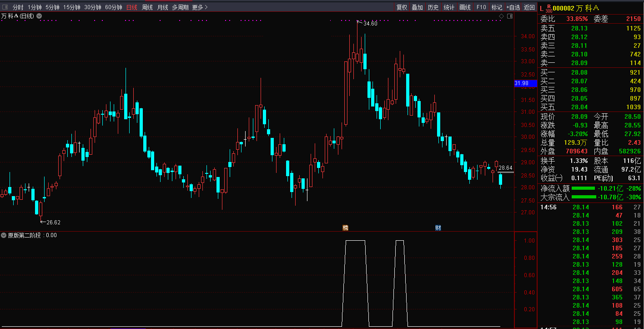Select the 月线 monthly chart tab
This screenshot has width=644, height=329.
(162, 7)
